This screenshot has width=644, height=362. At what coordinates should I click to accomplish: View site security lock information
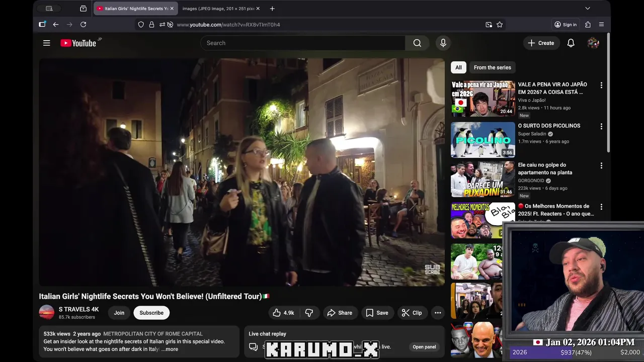pyautogui.click(x=151, y=25)
